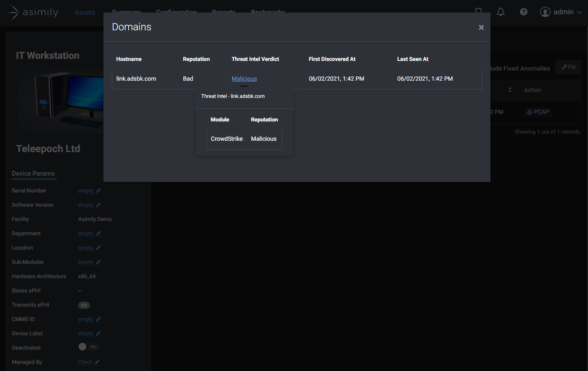The width and height of the screenshot is (588, 371).
Task: Click the Transmits ePHI No badge
Action: [84, 305]
